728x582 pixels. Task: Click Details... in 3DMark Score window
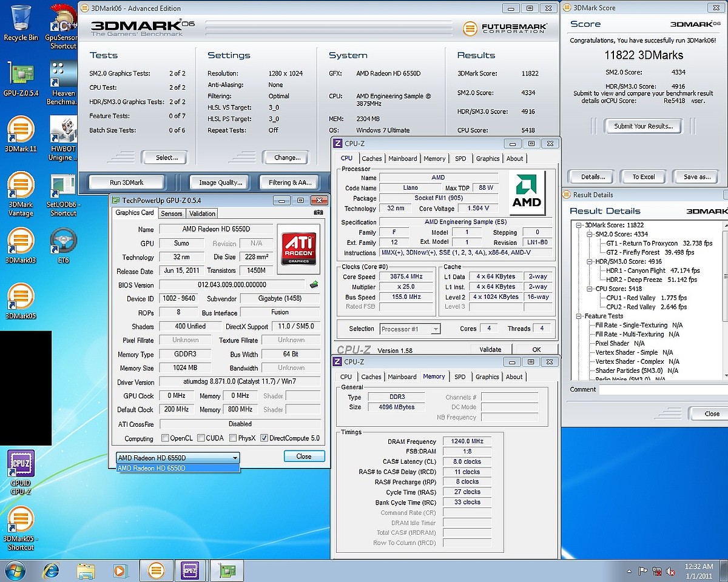pos(593,177)
